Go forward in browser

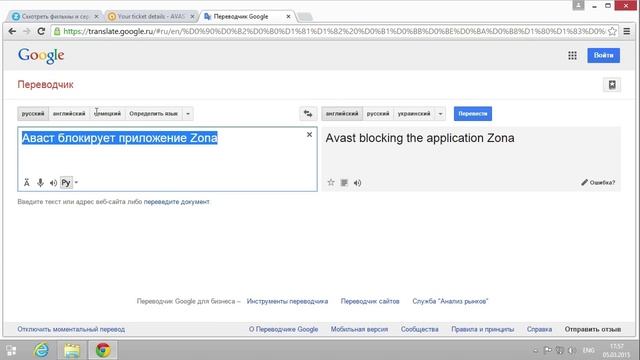point(27,31)
